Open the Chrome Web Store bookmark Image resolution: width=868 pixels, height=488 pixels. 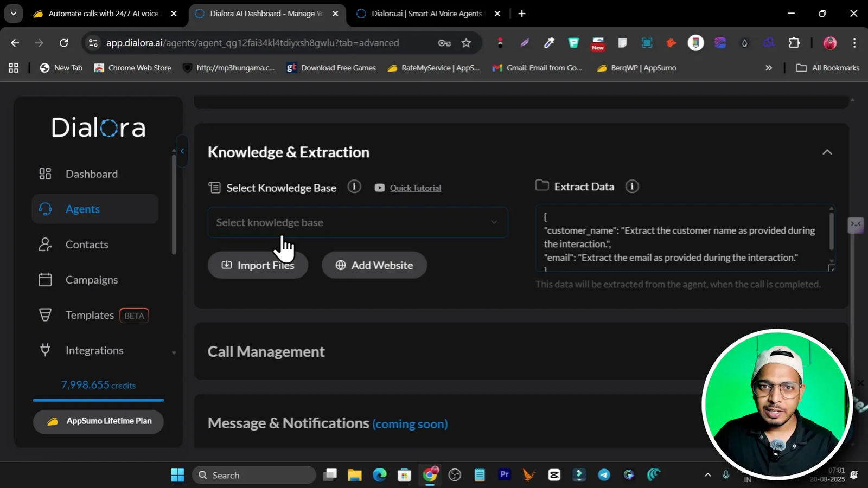[x=133, y=68]
